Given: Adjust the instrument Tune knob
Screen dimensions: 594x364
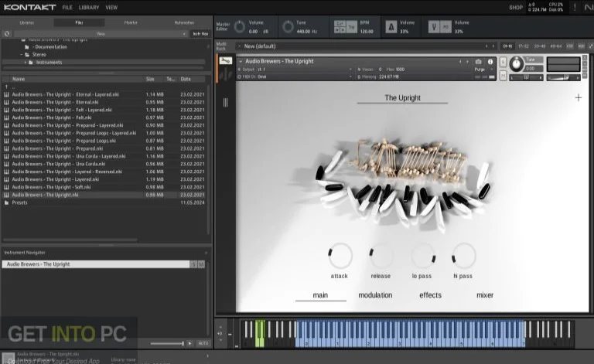Looking at the screenshot, I should pyautogui.click(x=516, y=63).
